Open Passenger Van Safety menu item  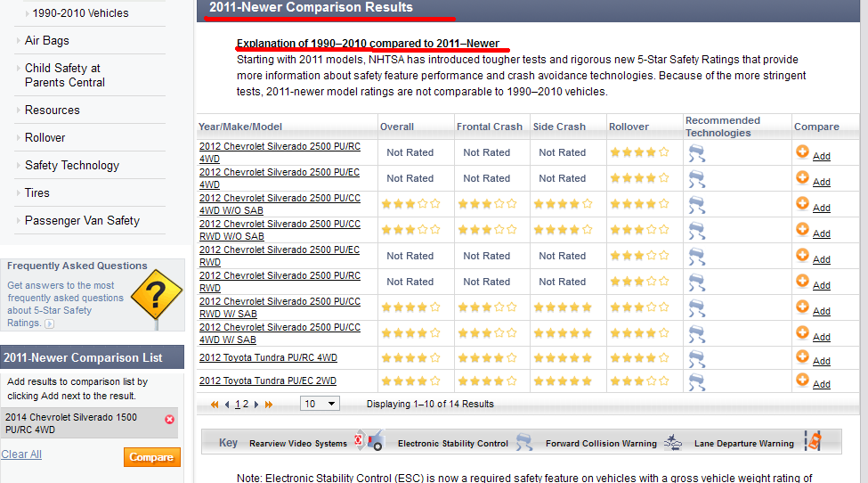click(82, 220)
